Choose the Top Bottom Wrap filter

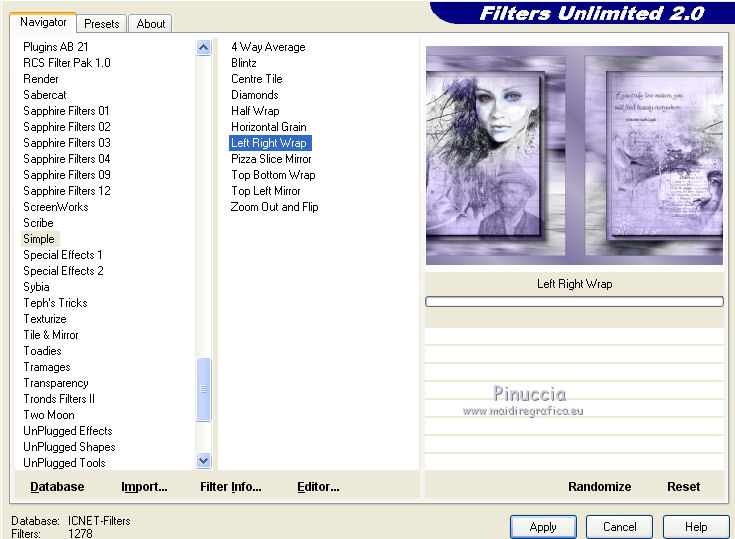click(x=273, y=174)
